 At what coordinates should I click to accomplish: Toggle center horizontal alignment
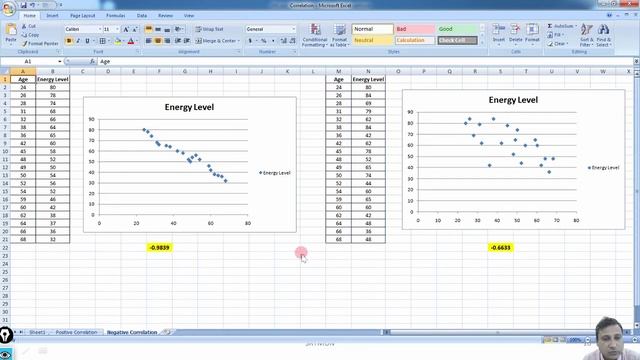pos(158,41)
